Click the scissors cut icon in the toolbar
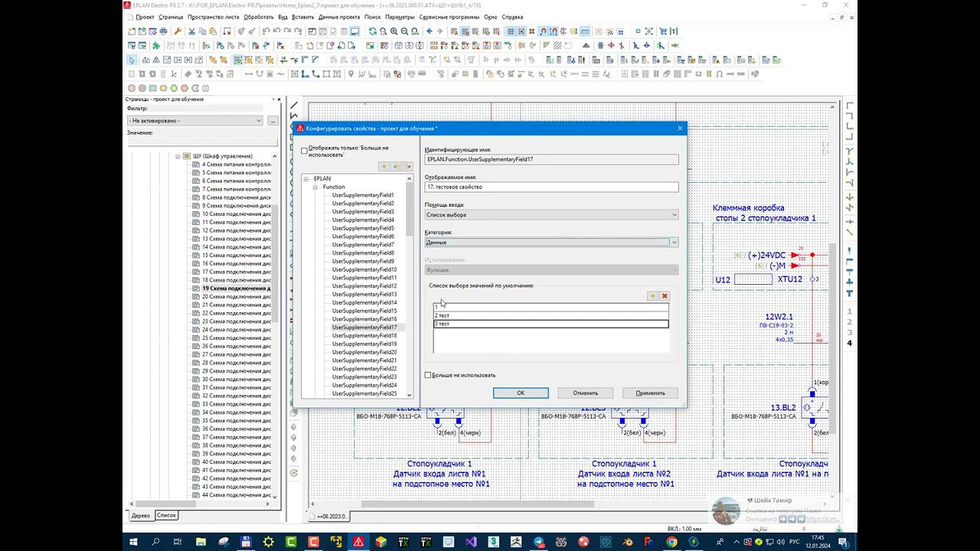Viewport: 980px width, 551px height. point(191,31)
